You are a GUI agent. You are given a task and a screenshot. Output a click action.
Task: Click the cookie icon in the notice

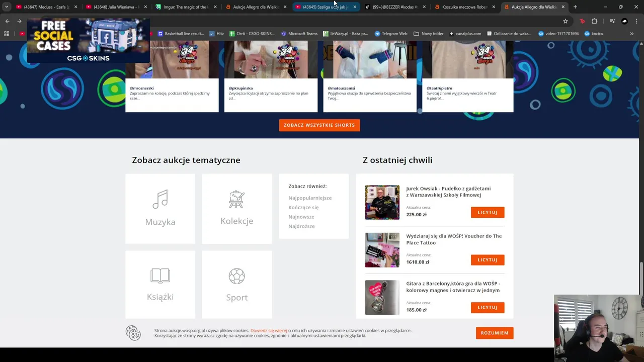point(133,333)
